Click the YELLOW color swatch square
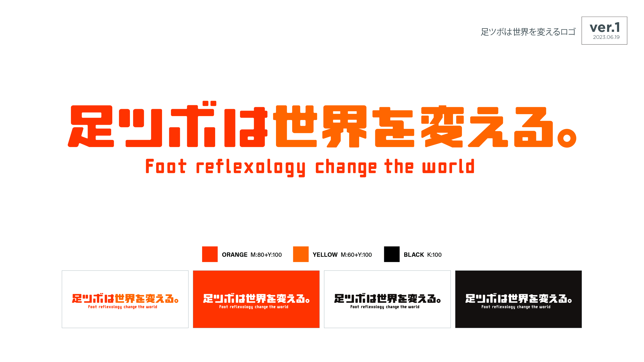Screen dimensions: 644x362 tap(301, 254)
